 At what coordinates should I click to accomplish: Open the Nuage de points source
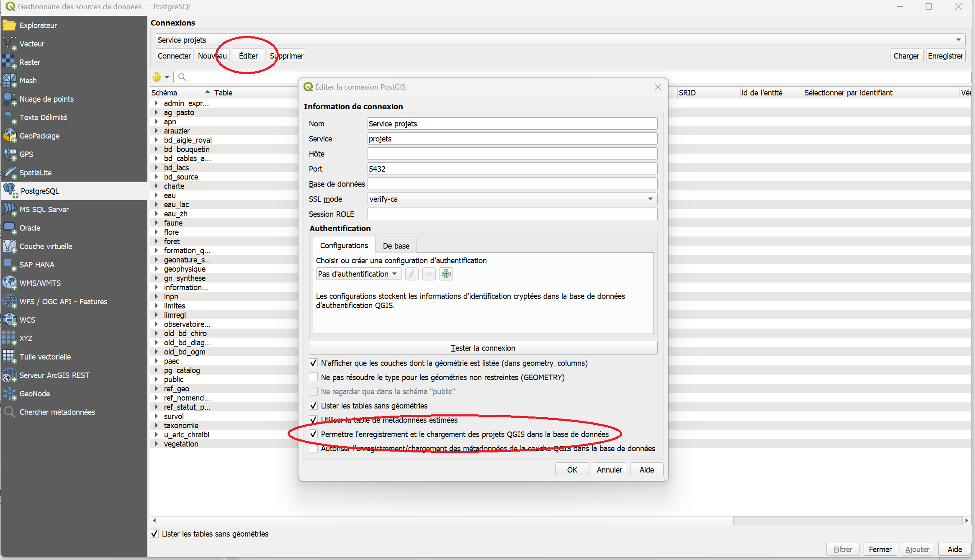(x=74, y=99)
